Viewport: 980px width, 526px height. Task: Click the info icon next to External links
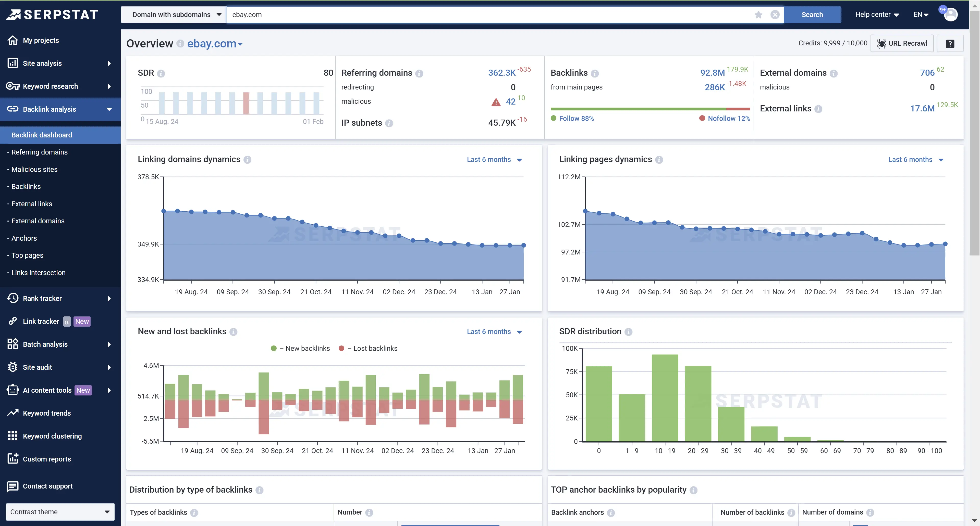tap(818, 109)
